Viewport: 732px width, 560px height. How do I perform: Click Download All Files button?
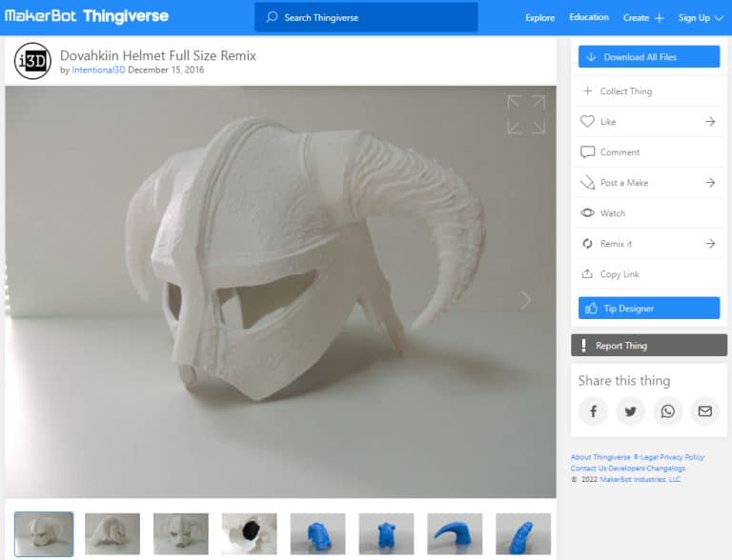pyautogui.click(x=649, y=56)
